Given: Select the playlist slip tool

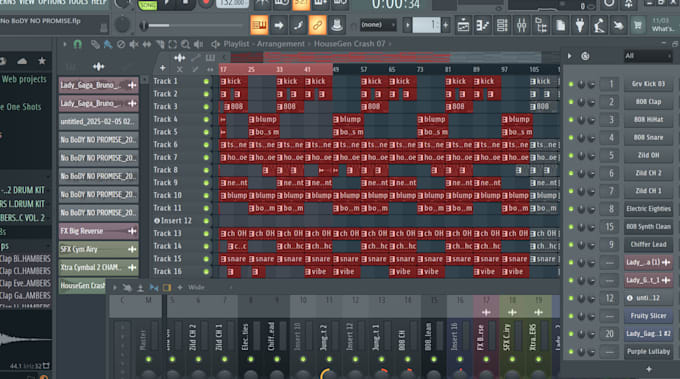Looking at the screenshot, I should point(147,44).
